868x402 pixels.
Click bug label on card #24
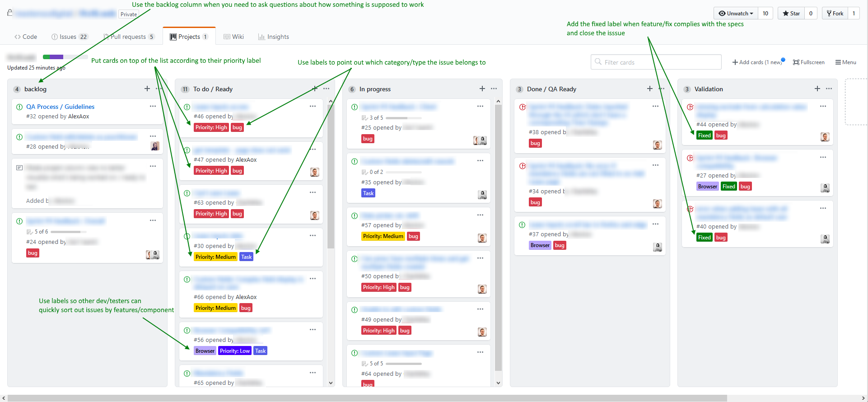tap(33, 253)
